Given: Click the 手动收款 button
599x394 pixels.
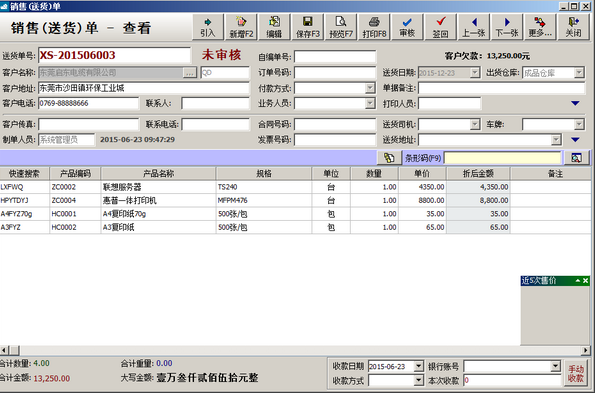Looking at the screenshot, I should tap(576, 373).
